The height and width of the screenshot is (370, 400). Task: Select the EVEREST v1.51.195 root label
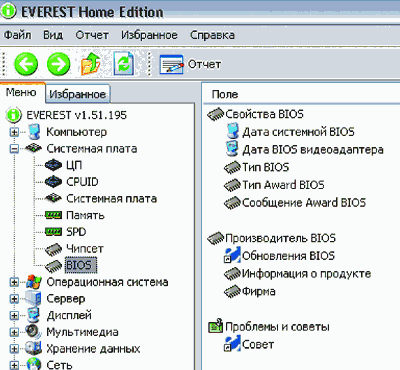[x=76, y=115]
